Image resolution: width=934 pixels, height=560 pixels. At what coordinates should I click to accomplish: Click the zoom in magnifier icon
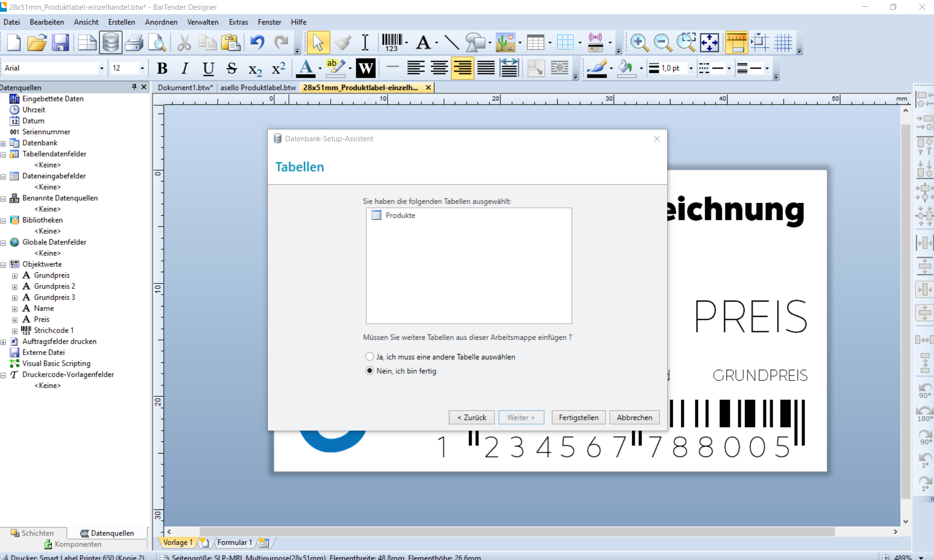639,43
